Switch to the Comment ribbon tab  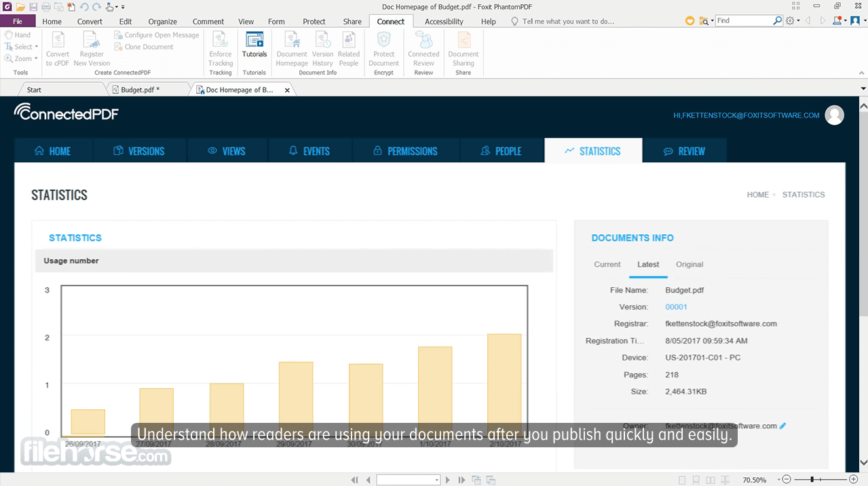(x=208, y=21)
